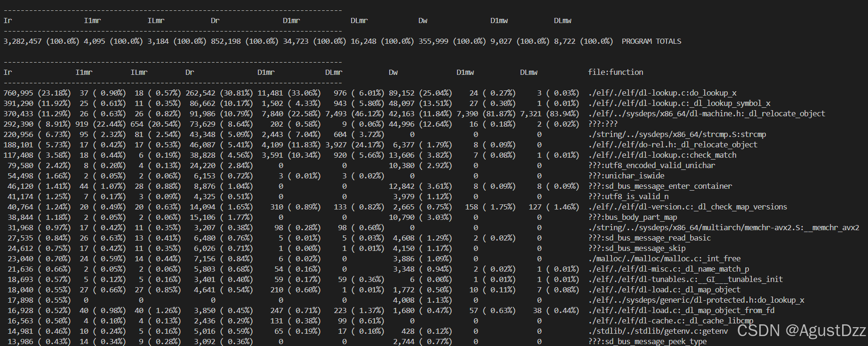This screenshot has height=346, width=868.
Task: Select the dl-load.c:_dl_map_object entry
Action: coord(664,290)
